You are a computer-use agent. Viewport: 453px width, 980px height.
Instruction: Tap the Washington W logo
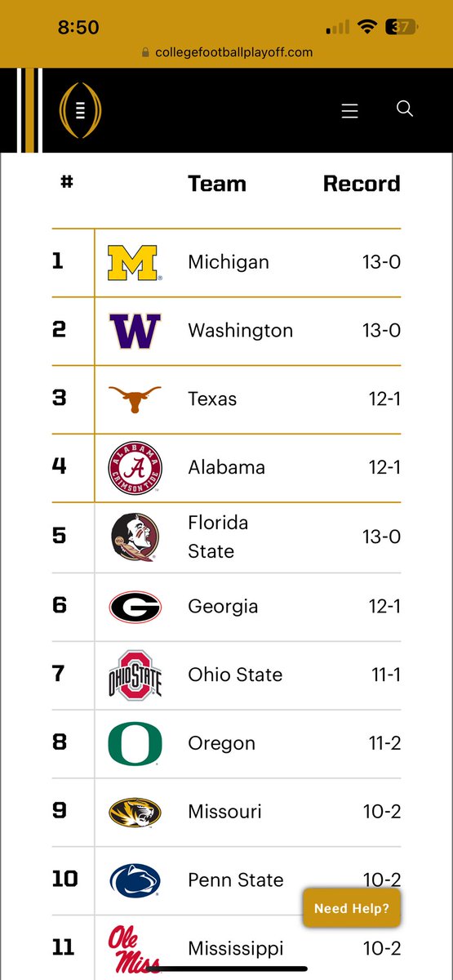tap(135, 331)
